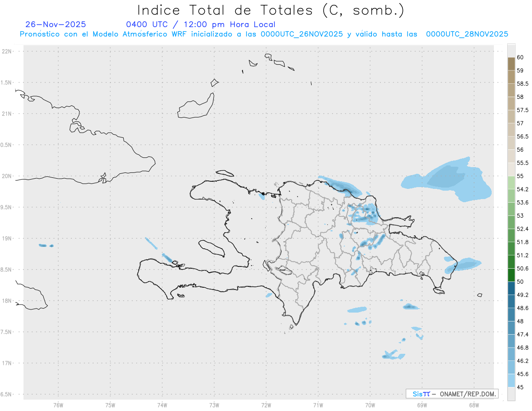Click the legend value '53.6'
Screen dimensions: 532x411
click(x=522, y=202)
